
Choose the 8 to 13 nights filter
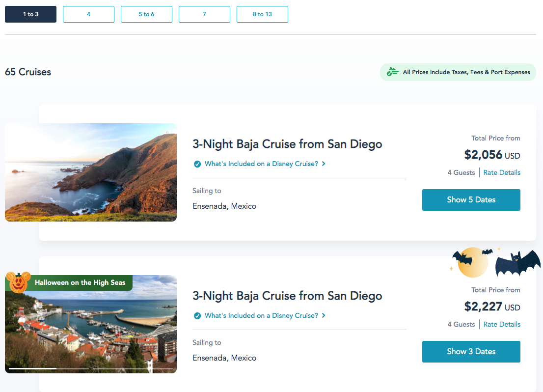262,14
